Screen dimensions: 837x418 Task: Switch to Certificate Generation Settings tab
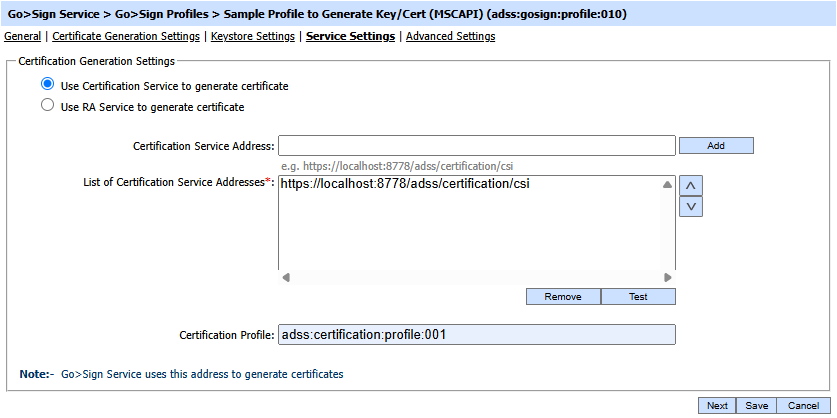pyautogui.click(x=125, y=37)
